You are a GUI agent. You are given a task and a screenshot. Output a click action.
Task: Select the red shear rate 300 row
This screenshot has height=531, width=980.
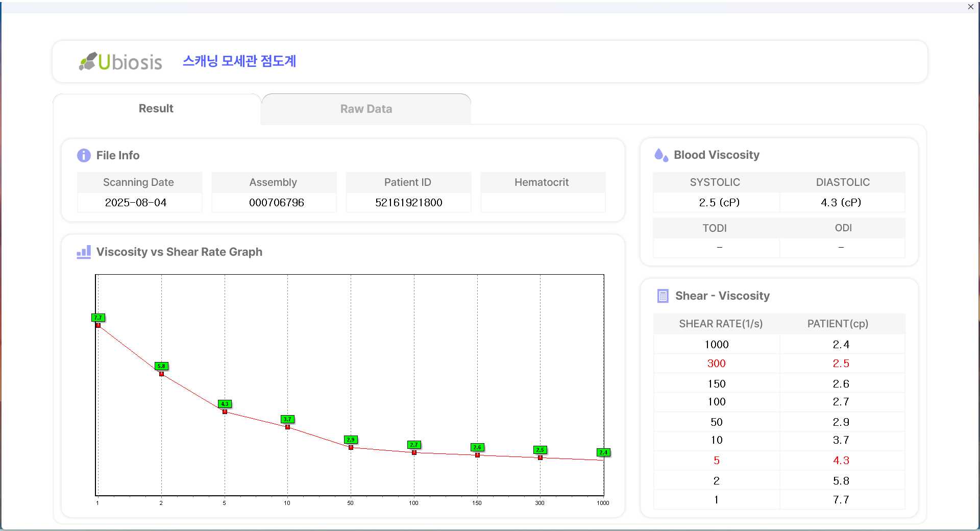(716, 364)
